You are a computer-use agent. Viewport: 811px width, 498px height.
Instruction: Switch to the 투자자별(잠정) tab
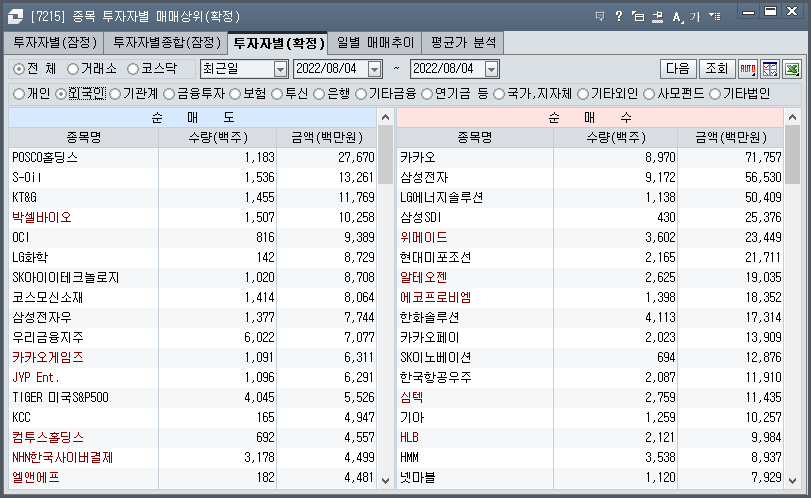click(x=54, y=43)
